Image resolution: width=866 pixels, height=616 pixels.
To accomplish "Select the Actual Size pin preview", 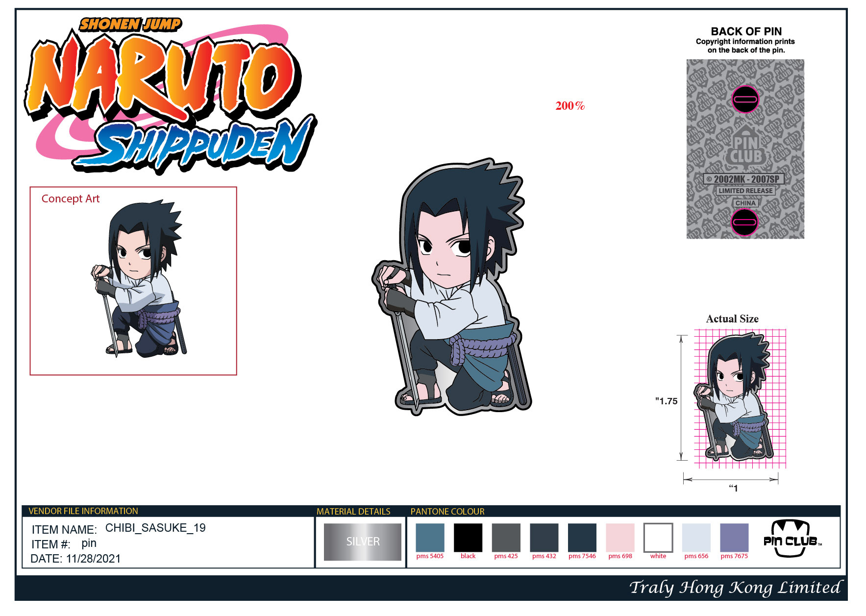I will coord(734,396).
